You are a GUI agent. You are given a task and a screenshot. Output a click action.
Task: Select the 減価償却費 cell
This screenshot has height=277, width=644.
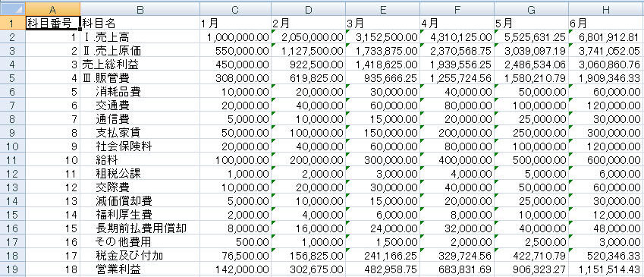click(x=140, y=201)
